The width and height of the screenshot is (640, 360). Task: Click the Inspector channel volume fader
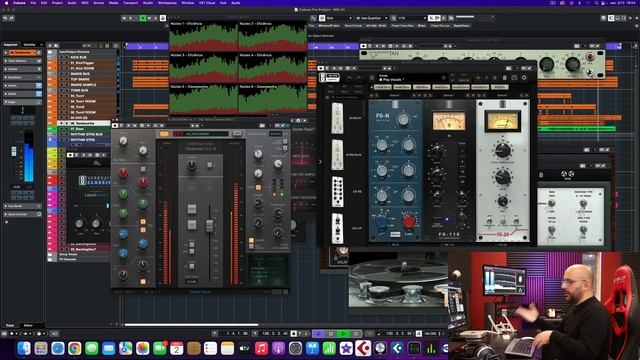pyautogui.click(x=14, y=151)
